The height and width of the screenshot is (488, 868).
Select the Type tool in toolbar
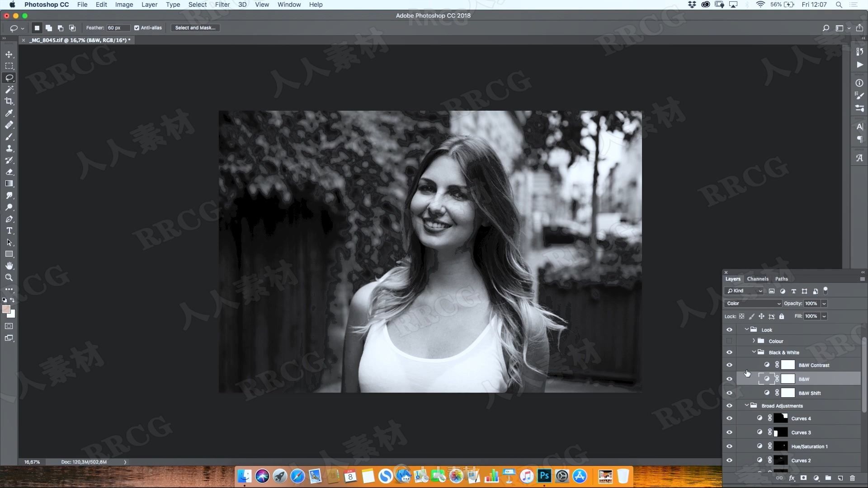9,230
